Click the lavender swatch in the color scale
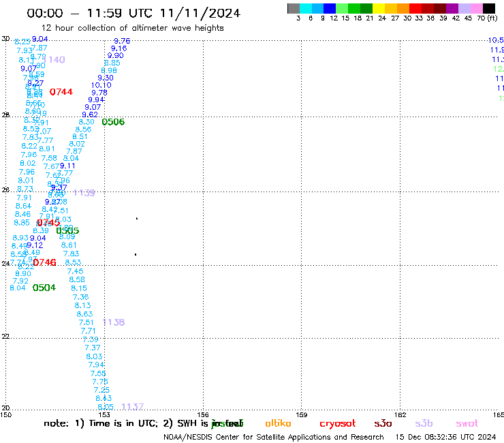Screen dimensions: 504x443 click(464, 8)
